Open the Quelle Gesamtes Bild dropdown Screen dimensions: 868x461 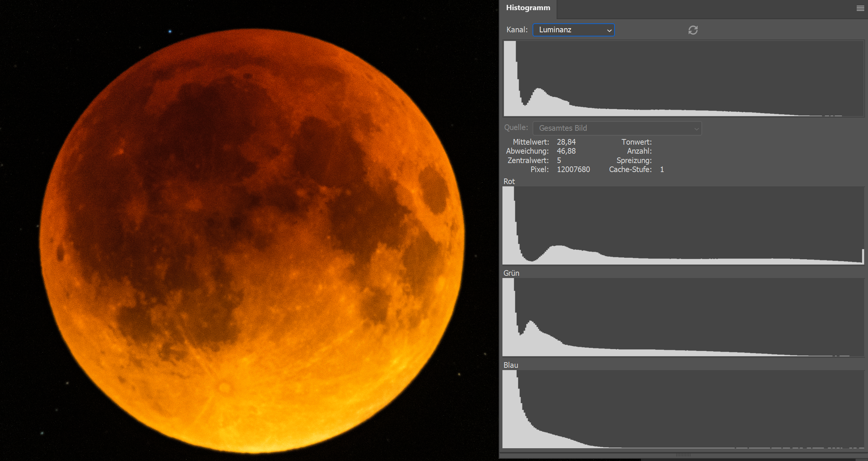[x=617, y=128]
